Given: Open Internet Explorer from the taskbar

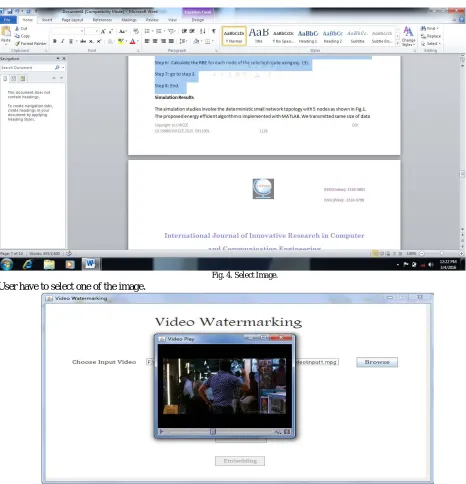Looking at the screenshot, I should tap(28, 264).
